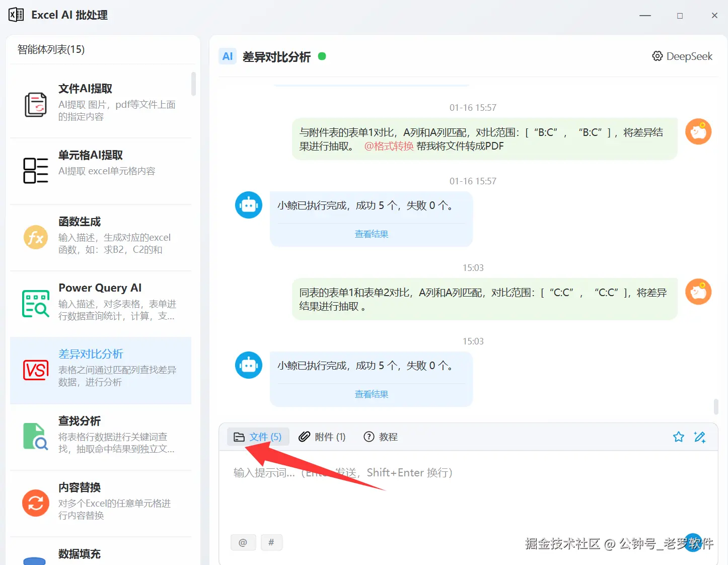728x565 pixels.
Task: Close the Excel AI window
Action: pos(714,16)
